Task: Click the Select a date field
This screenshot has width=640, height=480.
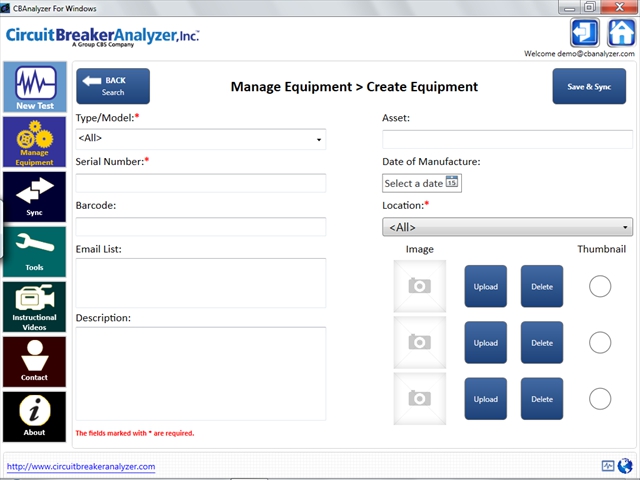Action: 422,183
